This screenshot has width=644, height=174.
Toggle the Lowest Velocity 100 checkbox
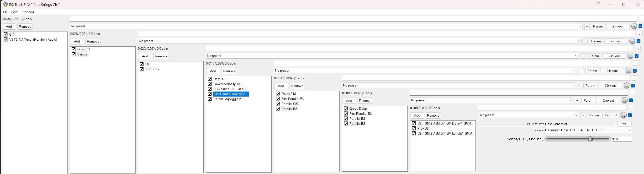(210, 84)
